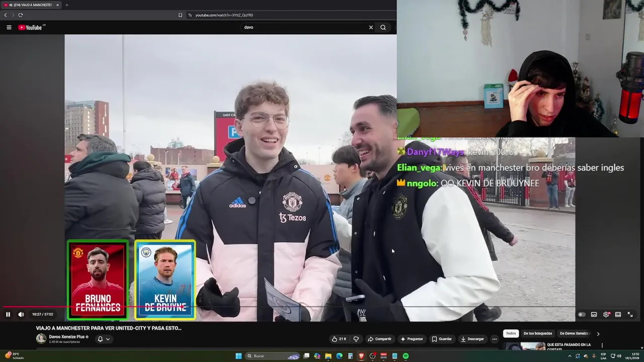Bookmark this page via bookmark icon

[180, 15]
